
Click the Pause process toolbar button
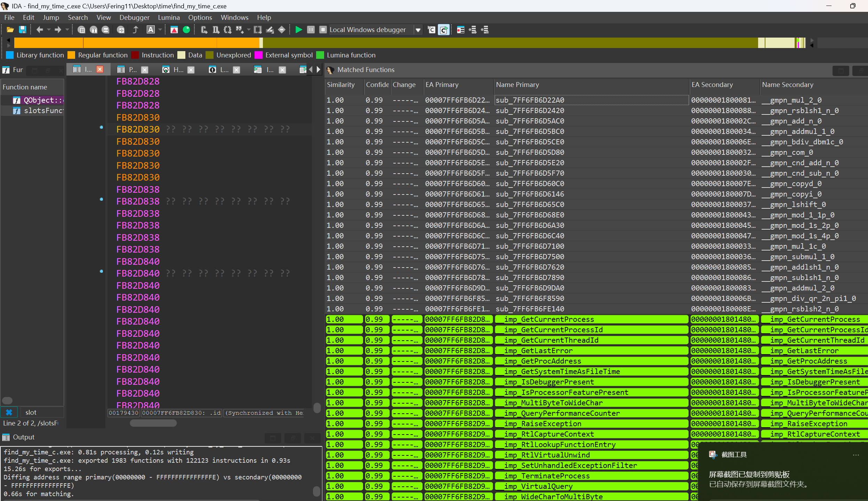pos(311,30)
